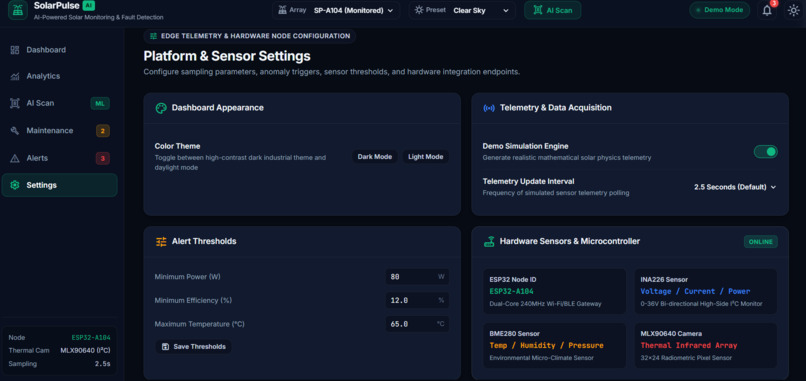Click the sliders icon beside Alert Thresholds
The width and height of the screenshot is (806, 381).
click(x=161, y=241)
